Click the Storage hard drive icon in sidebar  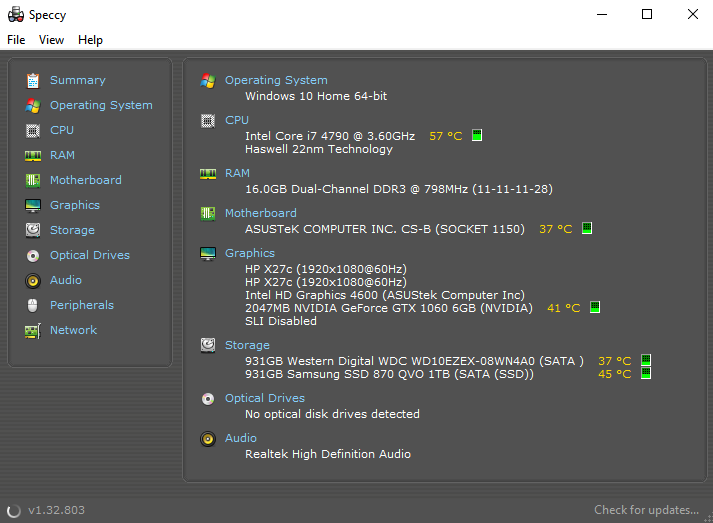coord(33,230)
